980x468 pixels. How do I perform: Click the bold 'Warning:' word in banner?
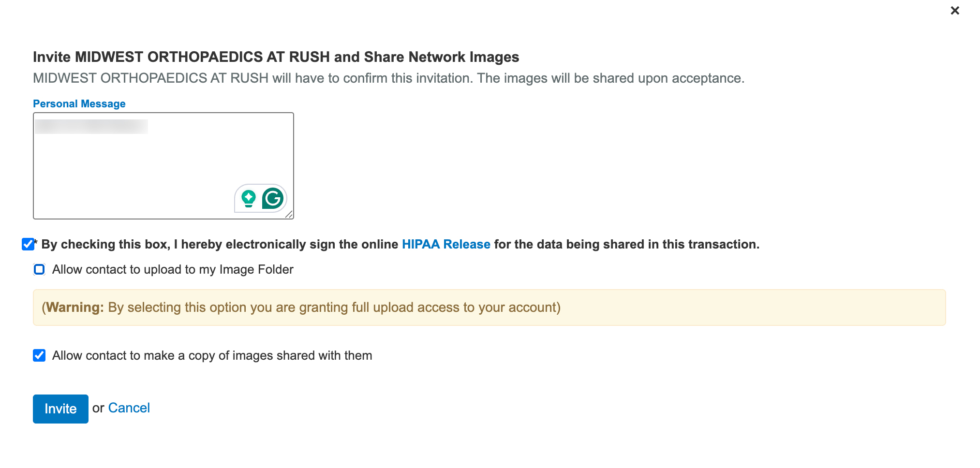75,307
